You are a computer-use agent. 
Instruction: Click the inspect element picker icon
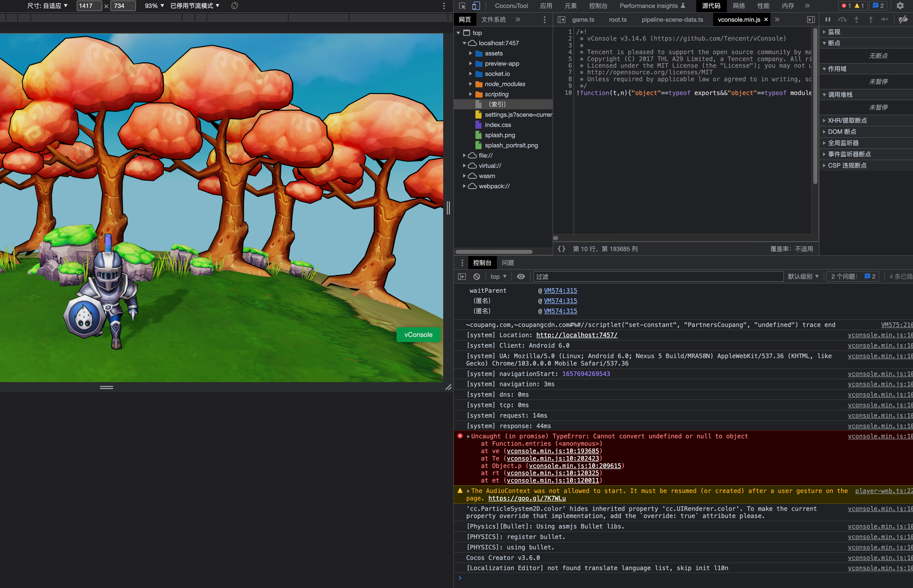pyautogui.click(x=462, y=6)
